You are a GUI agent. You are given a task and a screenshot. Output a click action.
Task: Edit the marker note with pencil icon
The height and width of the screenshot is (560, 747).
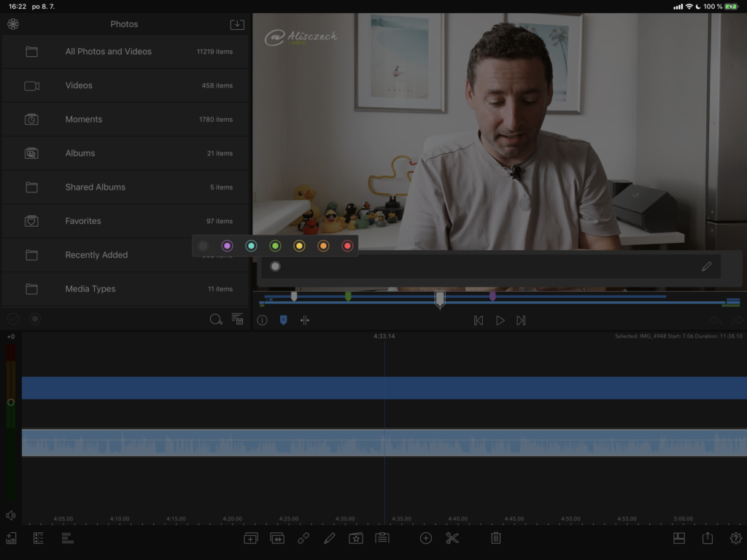(x=706, y=266)
